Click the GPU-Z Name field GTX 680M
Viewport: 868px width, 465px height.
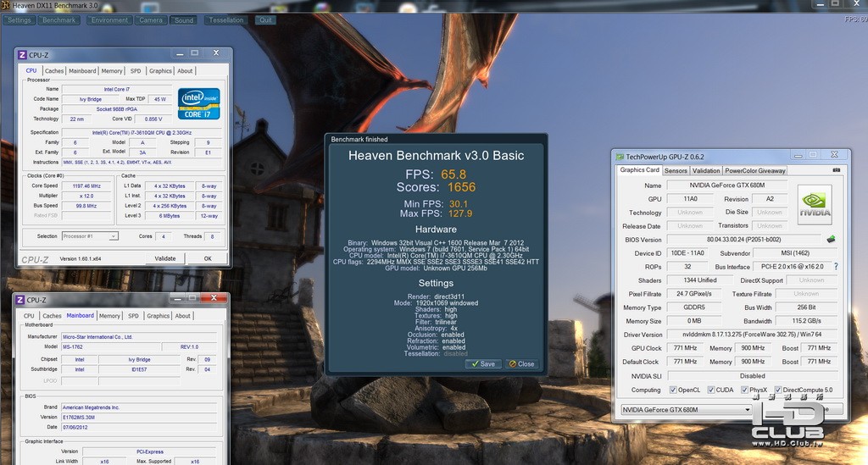(726, 185)
